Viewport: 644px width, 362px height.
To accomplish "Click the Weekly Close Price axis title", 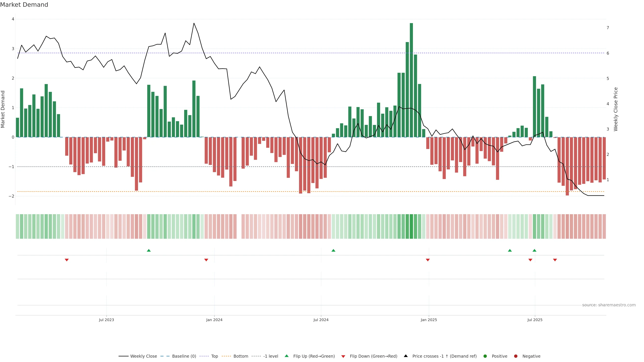I will (616, 109).
